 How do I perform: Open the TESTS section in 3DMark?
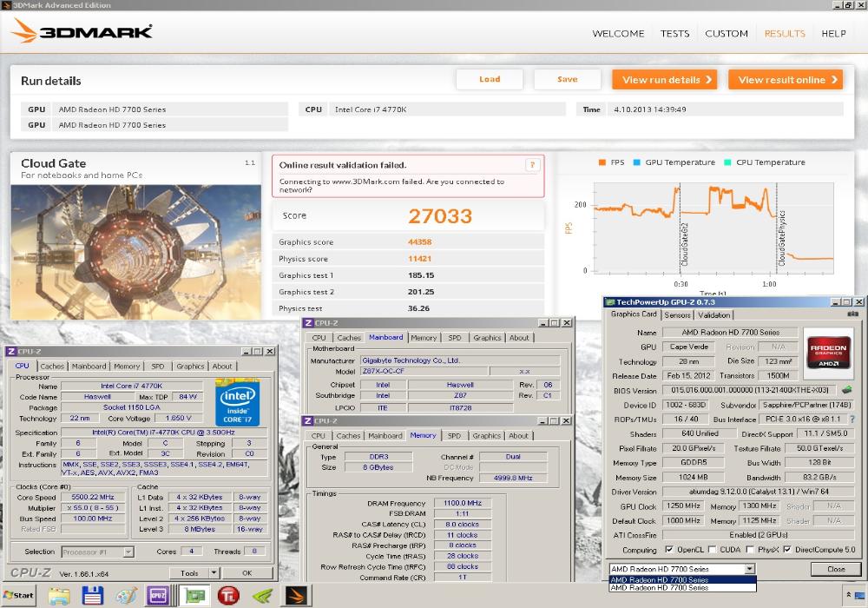click(x=674, y=33)
